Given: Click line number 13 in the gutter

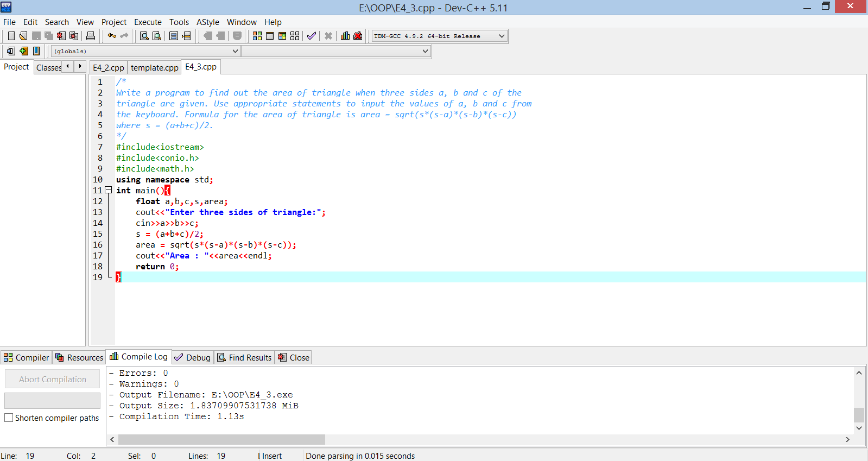Looking at the screenshot, I should (x=98, y=212).
